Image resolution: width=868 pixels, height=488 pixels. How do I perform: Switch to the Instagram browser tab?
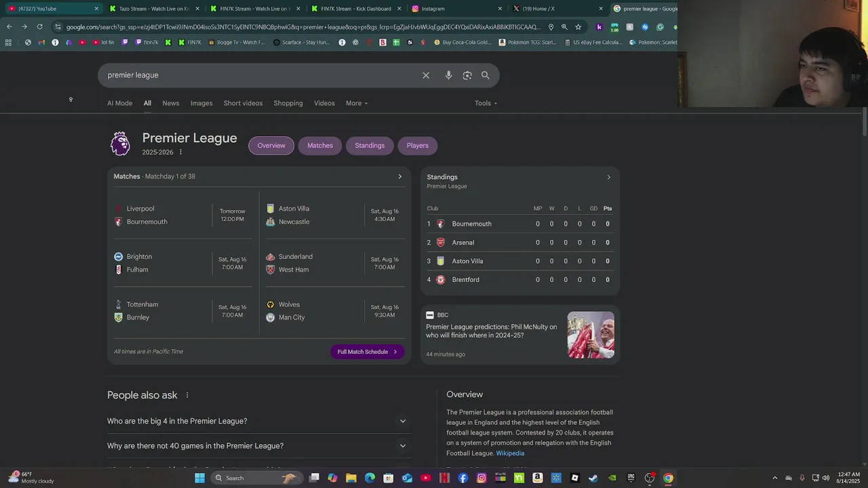point(457,9)
